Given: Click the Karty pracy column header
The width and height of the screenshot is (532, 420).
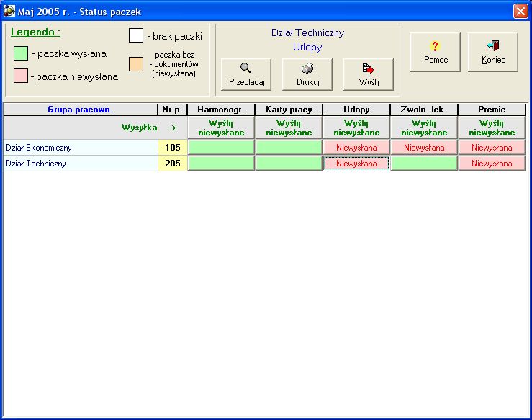Looking at the screenshot, I should 289,110.
